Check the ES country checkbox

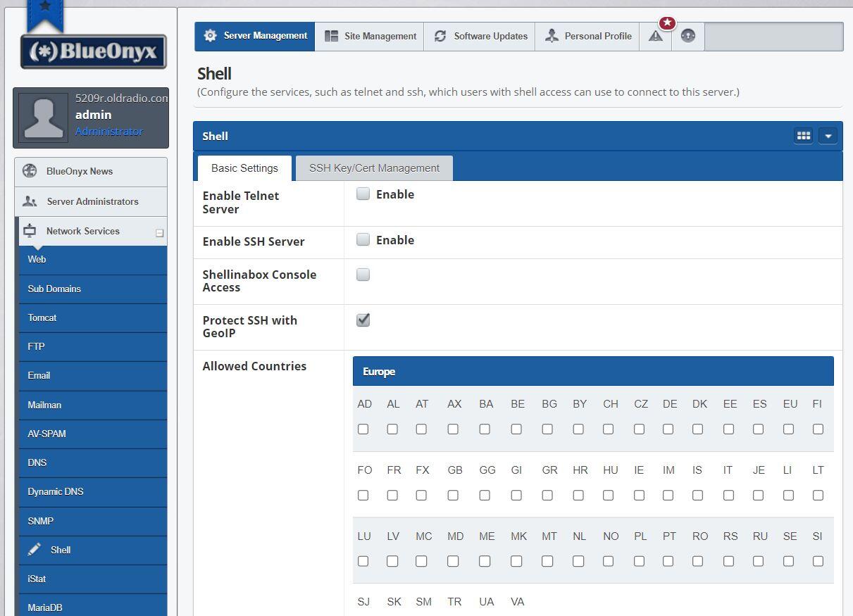coord(758,429)
